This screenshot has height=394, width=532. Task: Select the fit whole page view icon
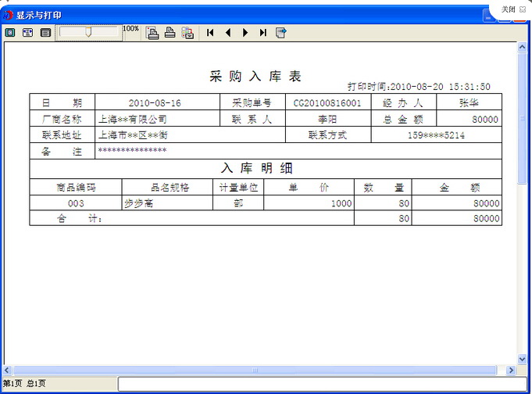point(10,33)
